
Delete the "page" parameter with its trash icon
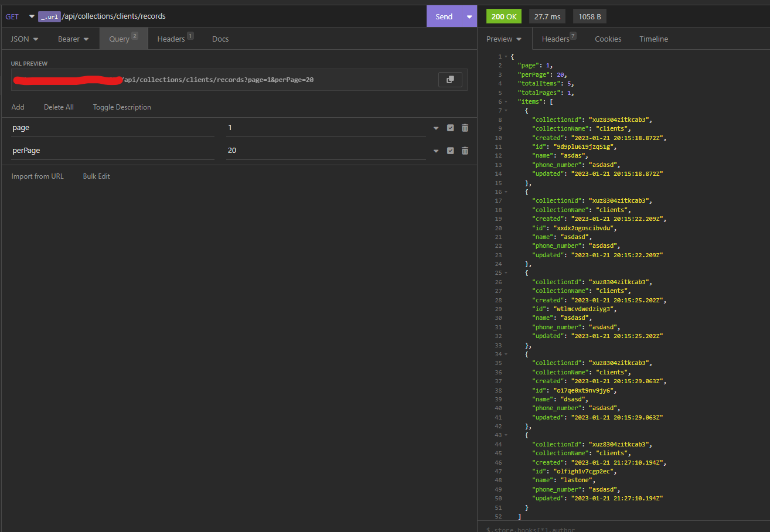[x=465, y=127]
